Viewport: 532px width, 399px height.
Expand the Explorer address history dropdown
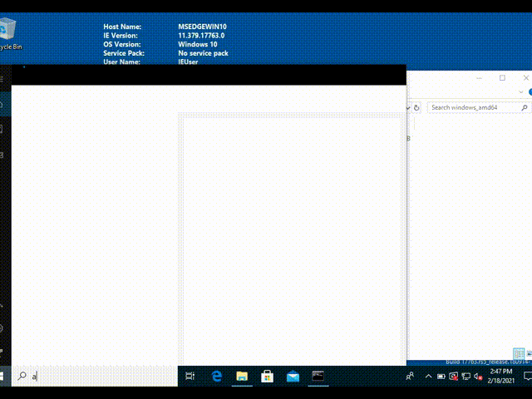[408, 108]
